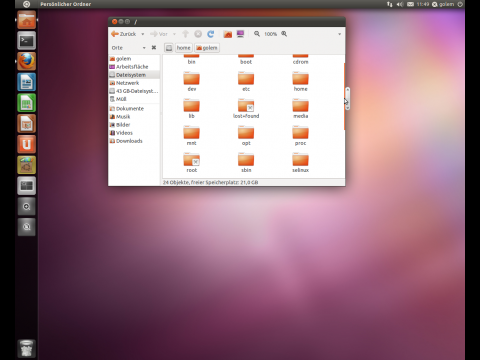Open the messaging mail indicator
Image resolution: width=480 pixels, height=360 pixels.
click(410, 4)
